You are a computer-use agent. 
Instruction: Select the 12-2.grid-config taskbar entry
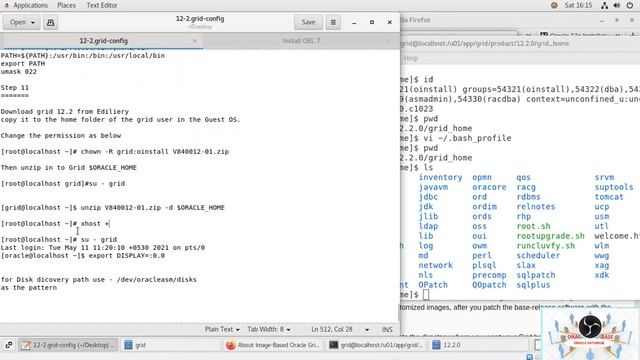(x=69, y=345)
